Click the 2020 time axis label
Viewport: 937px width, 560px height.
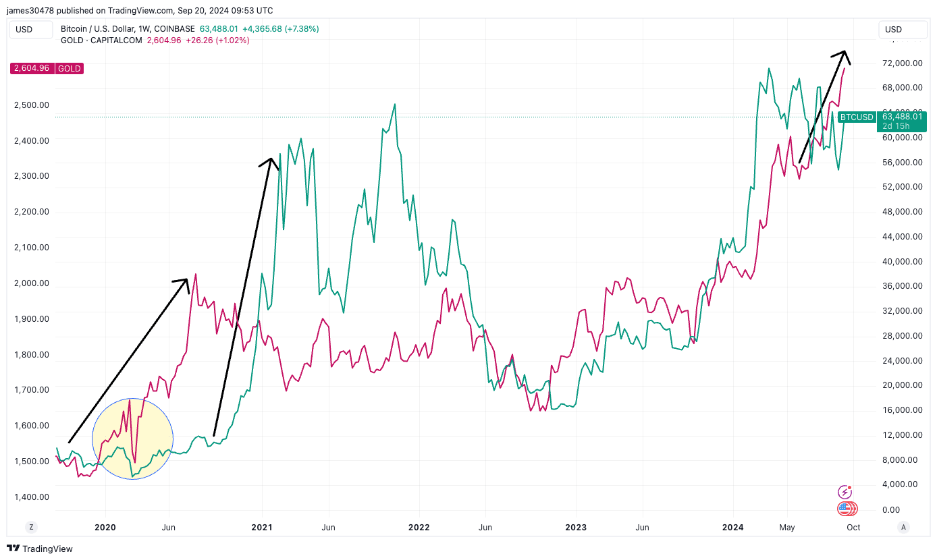point(105,527)
